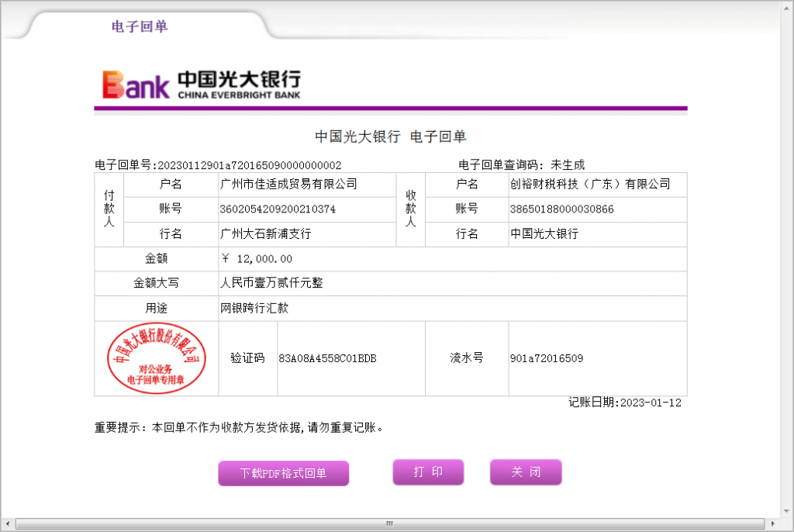Click the 打印 button
Viewport: 794px width, 532px height.
[428, 472]
